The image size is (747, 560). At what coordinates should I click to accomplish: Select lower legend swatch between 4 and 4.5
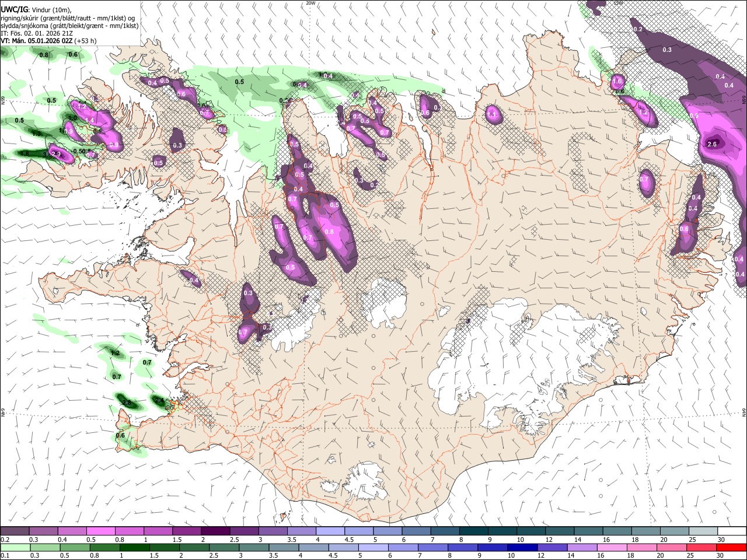tap(314, 548)
